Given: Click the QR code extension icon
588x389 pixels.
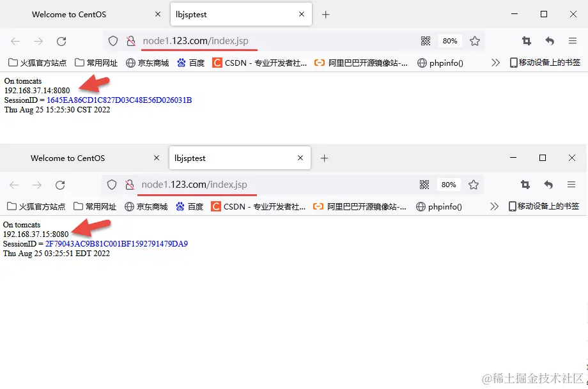Looking at the screenshot, I should point(426,40).
